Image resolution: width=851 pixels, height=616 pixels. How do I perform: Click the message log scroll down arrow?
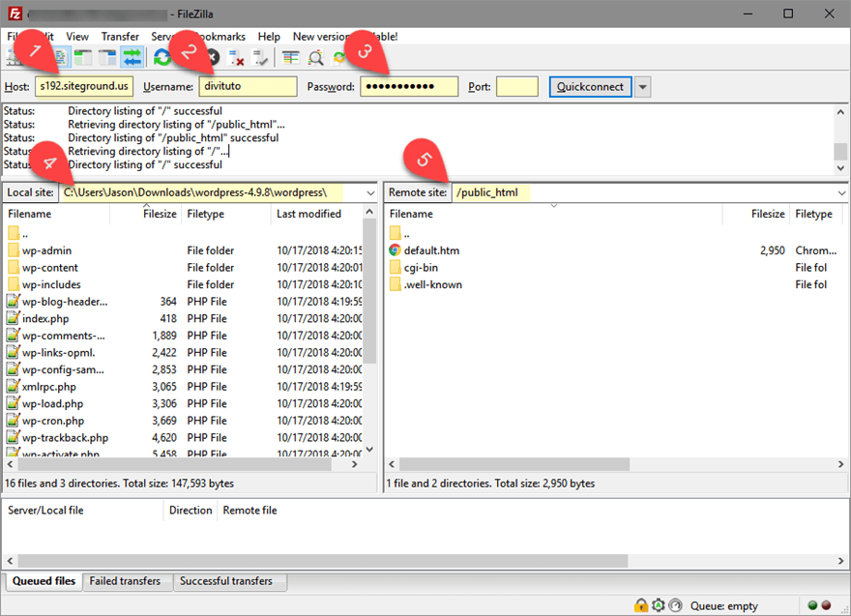tap(840, 167)
